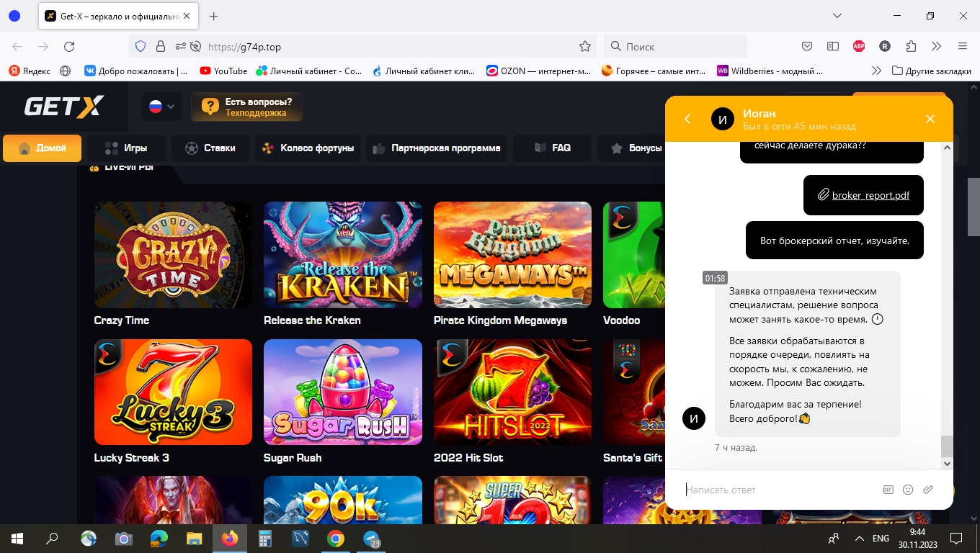Show more bookmarks toolbar items

876,71
